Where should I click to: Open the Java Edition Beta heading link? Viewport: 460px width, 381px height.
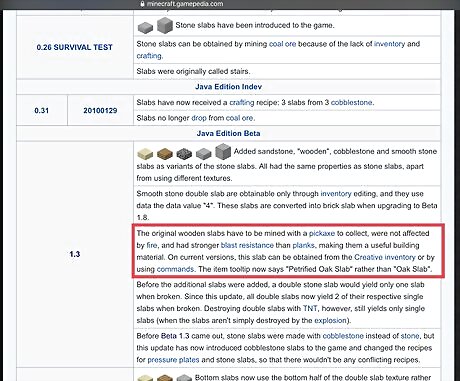click(228, 133)
